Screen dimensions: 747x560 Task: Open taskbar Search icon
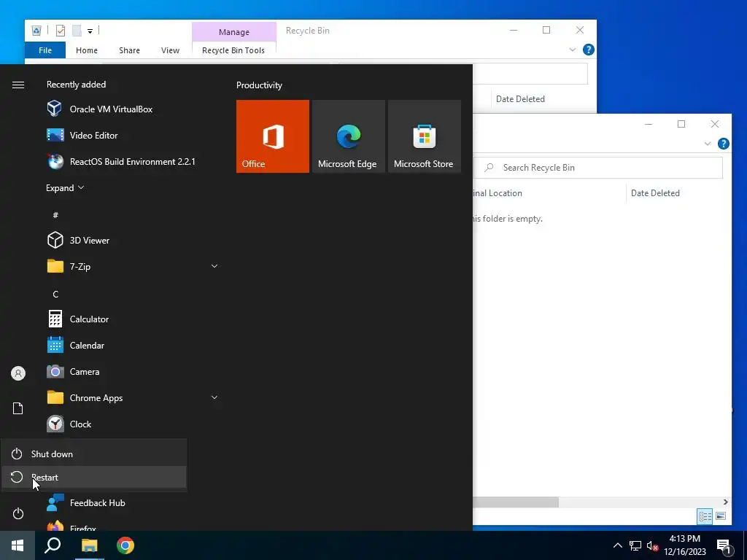coord(53,545)
